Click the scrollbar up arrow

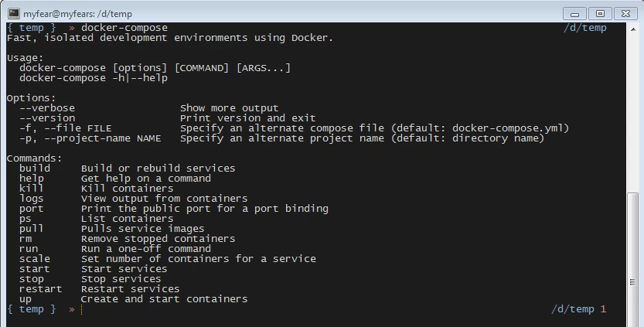[633, 29]
